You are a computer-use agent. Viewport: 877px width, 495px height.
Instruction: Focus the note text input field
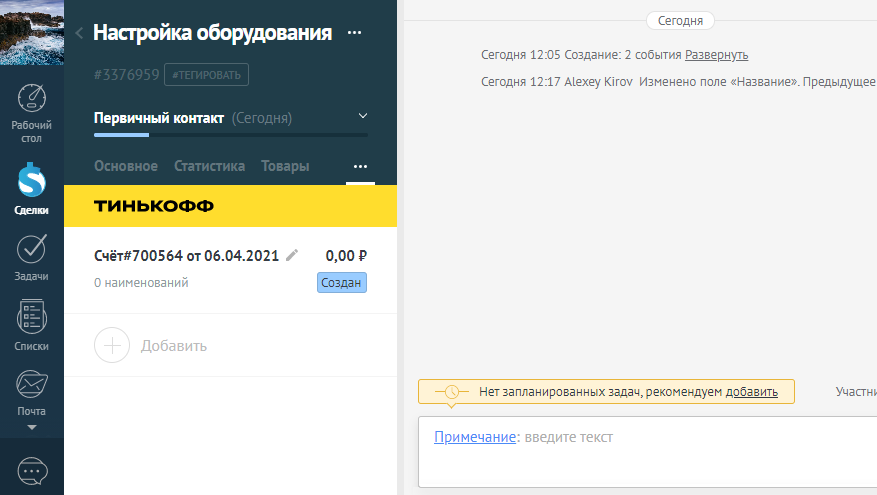[647, 452]
